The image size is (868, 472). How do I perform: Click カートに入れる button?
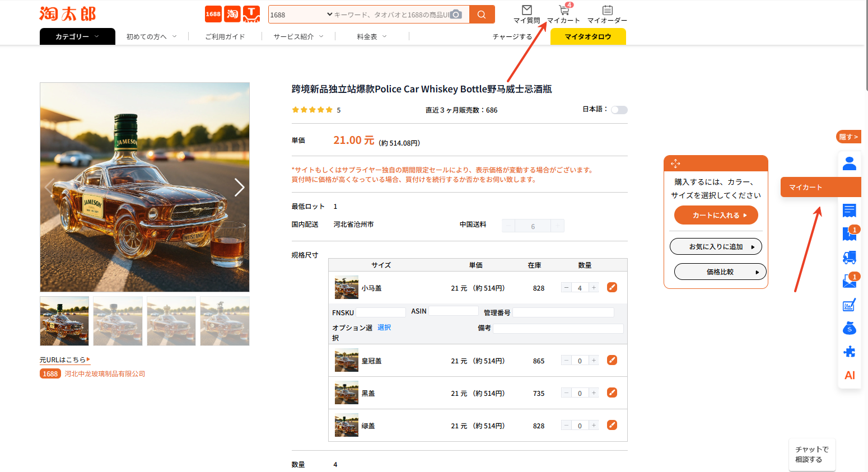click(716, 215)
